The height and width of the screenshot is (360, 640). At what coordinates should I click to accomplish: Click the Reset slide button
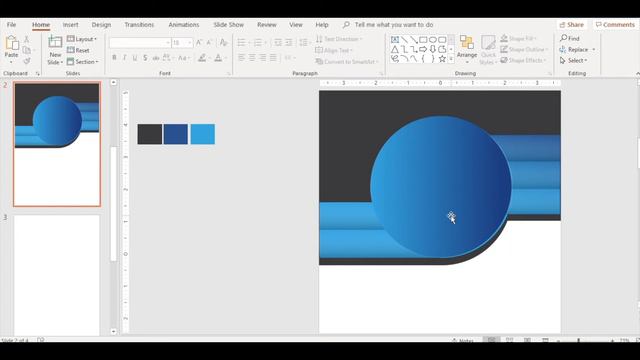[78, 50]
